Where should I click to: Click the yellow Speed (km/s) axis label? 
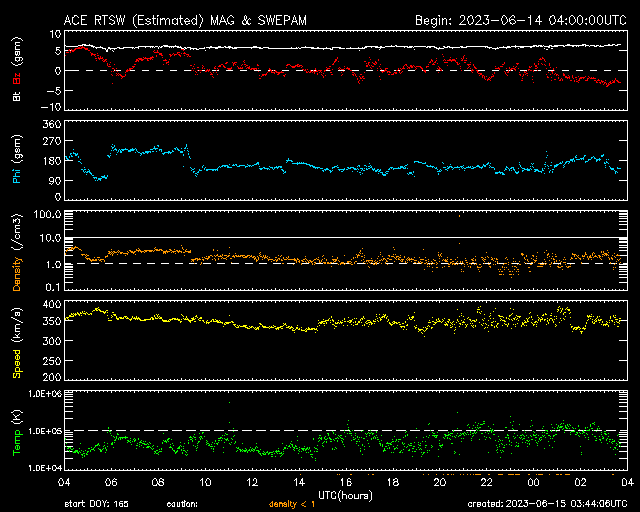point(16,343)
